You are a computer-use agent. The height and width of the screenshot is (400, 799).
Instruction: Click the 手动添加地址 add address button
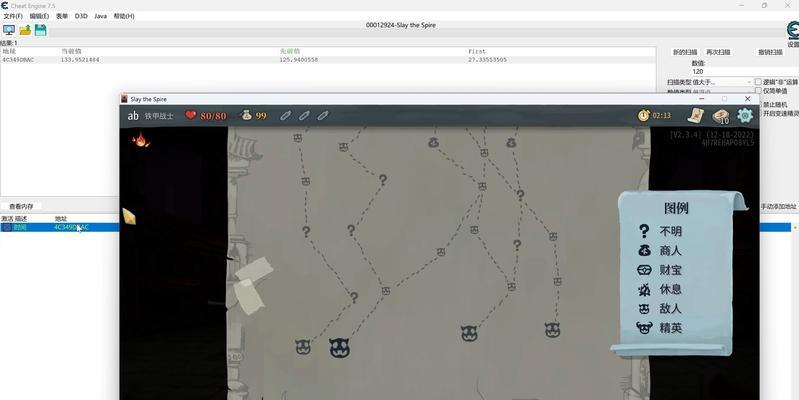click(x=778, y=206)
